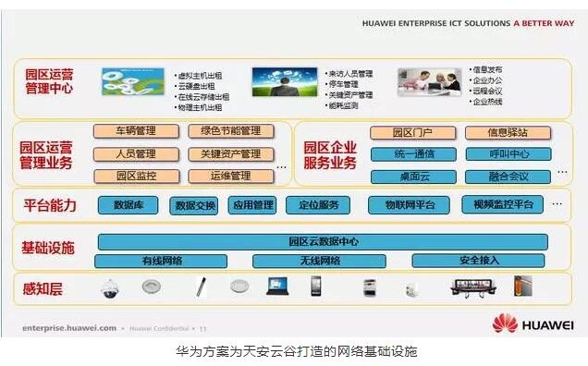
Task: Click the orange access gate device icon
Action: click(523, 286)
